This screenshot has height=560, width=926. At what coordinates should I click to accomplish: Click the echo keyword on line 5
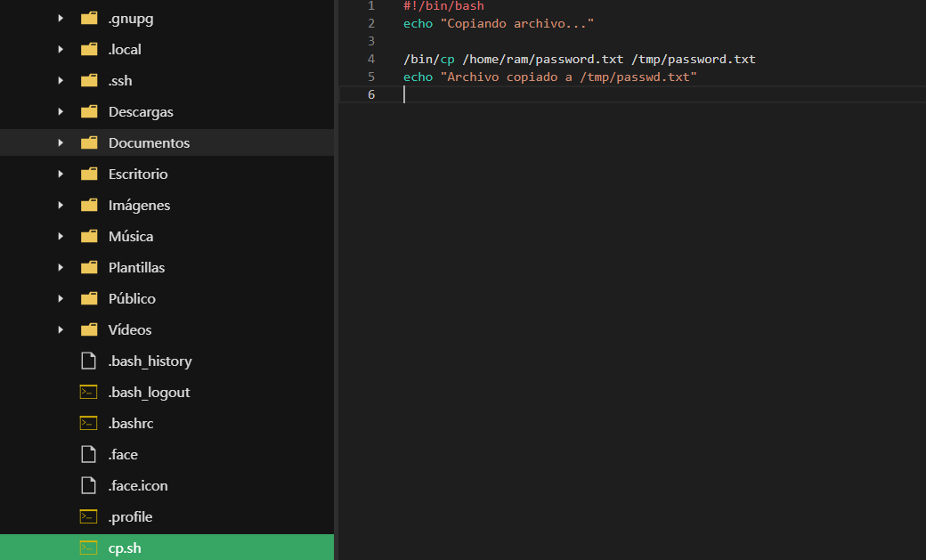point(418,77)
